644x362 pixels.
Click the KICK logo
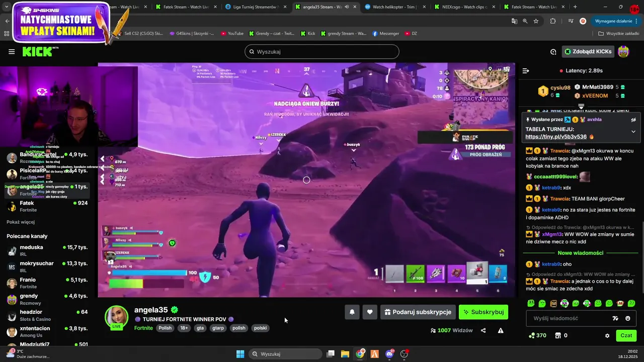click(x=40, y=51)
